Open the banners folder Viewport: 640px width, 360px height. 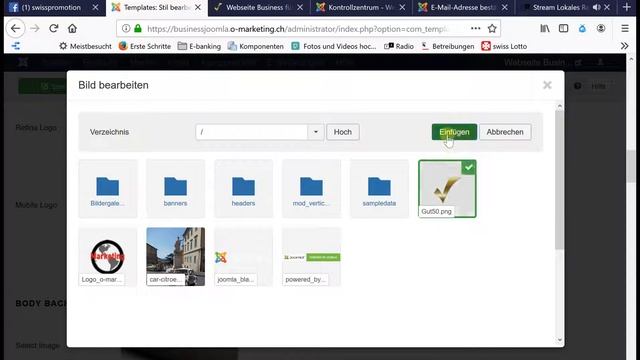pos(176,189)
